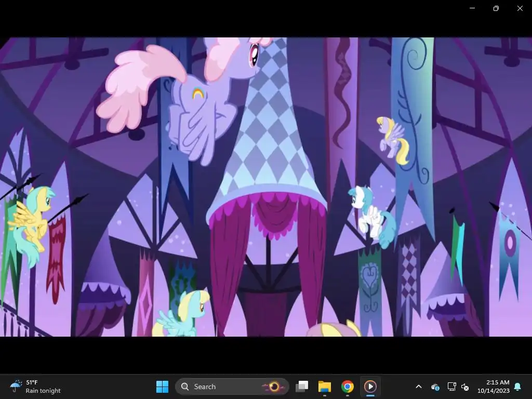Image resolution: width=532 pixels, height=399 pixels.
Task: Open Task View from taskbar
Action: (x=302, y=387)
